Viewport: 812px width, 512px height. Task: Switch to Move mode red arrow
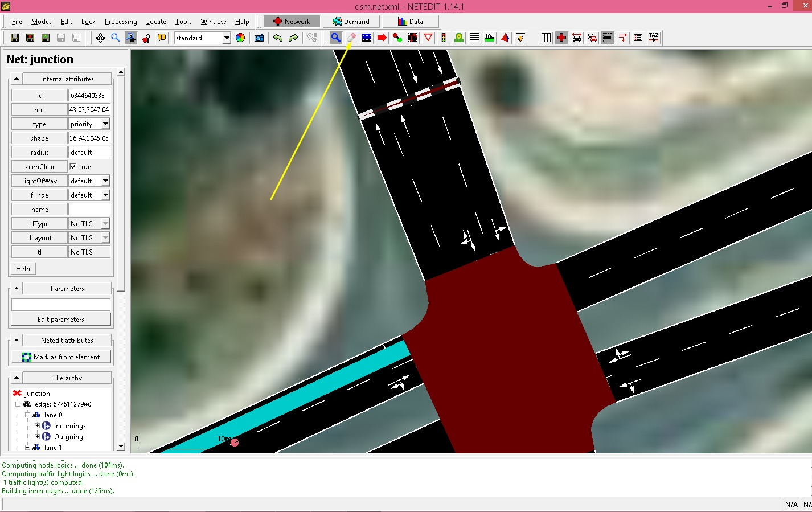pos(382,38)
